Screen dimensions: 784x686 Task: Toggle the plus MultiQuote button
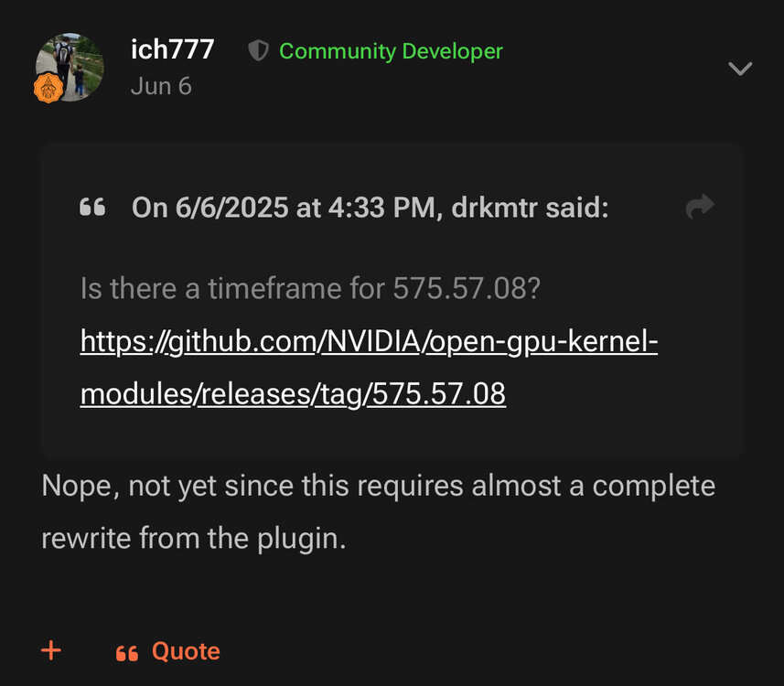click(x=51, y=650)
